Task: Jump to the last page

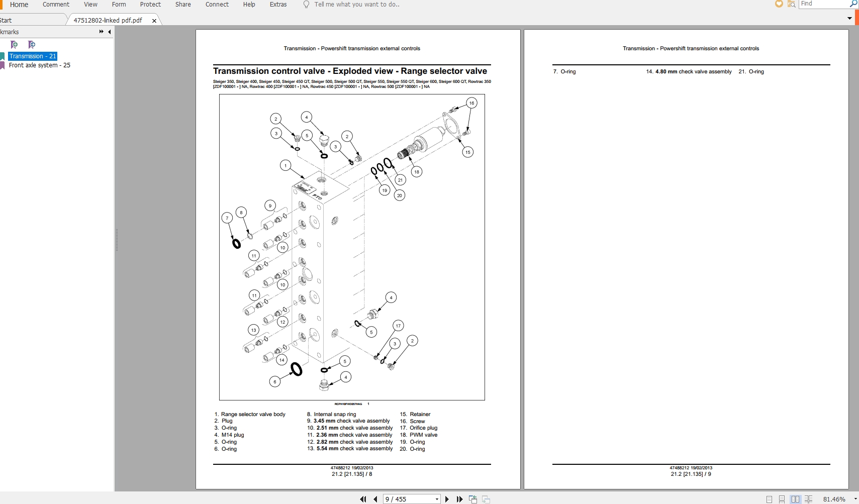Action: pyautogui.click(x=459, y=499)
